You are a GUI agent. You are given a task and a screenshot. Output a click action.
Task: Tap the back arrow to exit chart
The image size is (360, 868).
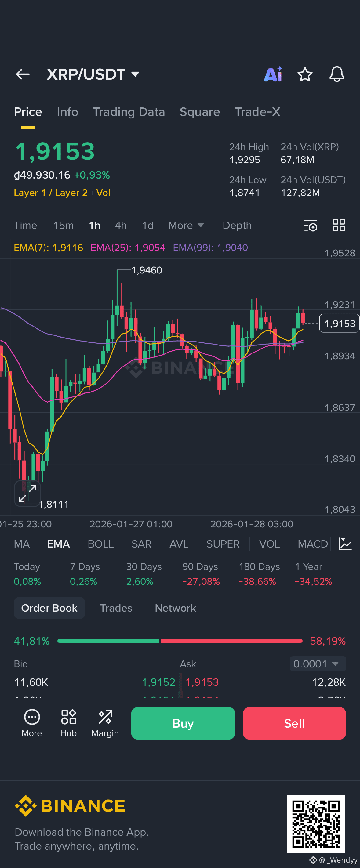coord(22,74)
